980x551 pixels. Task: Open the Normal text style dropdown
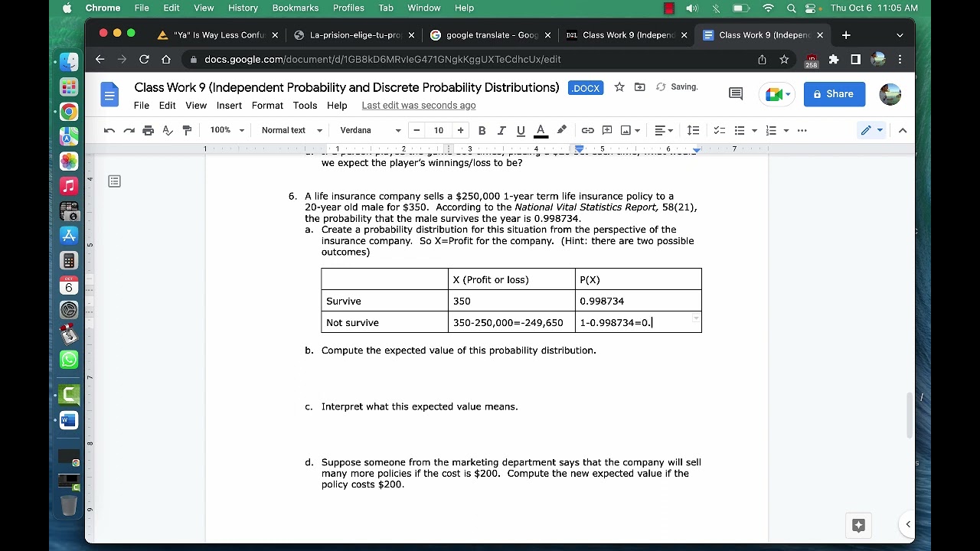(292, 130)
